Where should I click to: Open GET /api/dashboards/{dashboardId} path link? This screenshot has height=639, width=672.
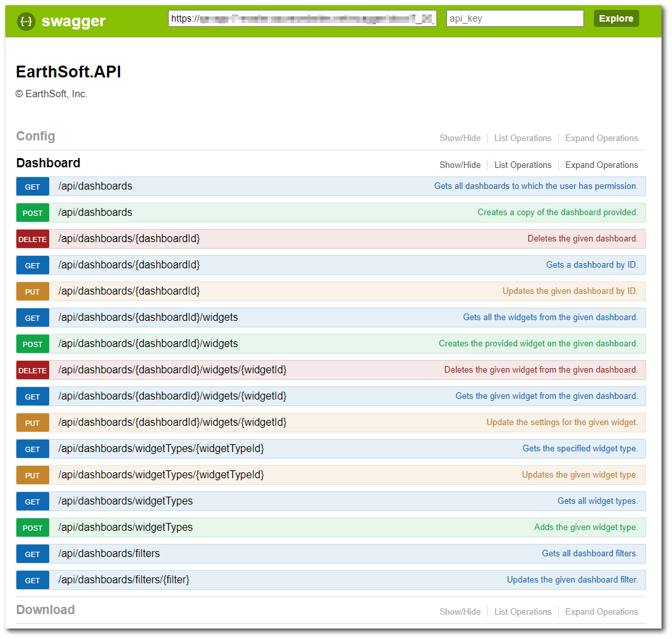129,265
